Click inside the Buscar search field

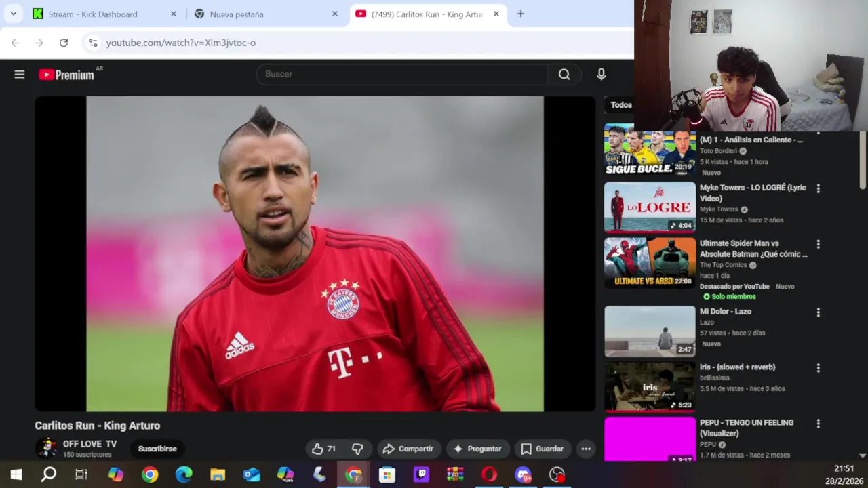pyautogui.click(x=401, y=75)
